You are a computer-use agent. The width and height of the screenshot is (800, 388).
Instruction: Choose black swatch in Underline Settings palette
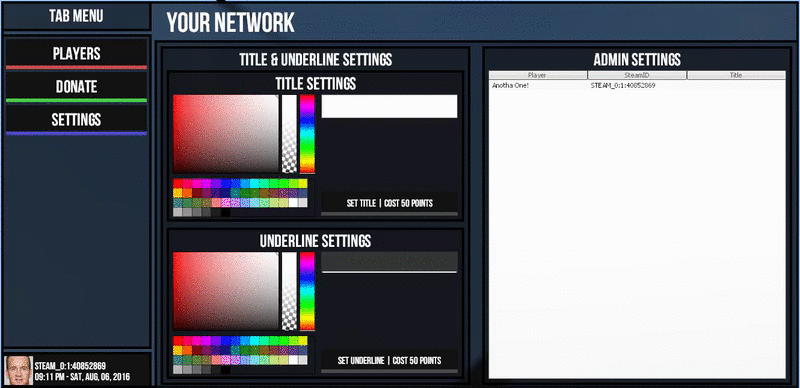click(226, 370)
